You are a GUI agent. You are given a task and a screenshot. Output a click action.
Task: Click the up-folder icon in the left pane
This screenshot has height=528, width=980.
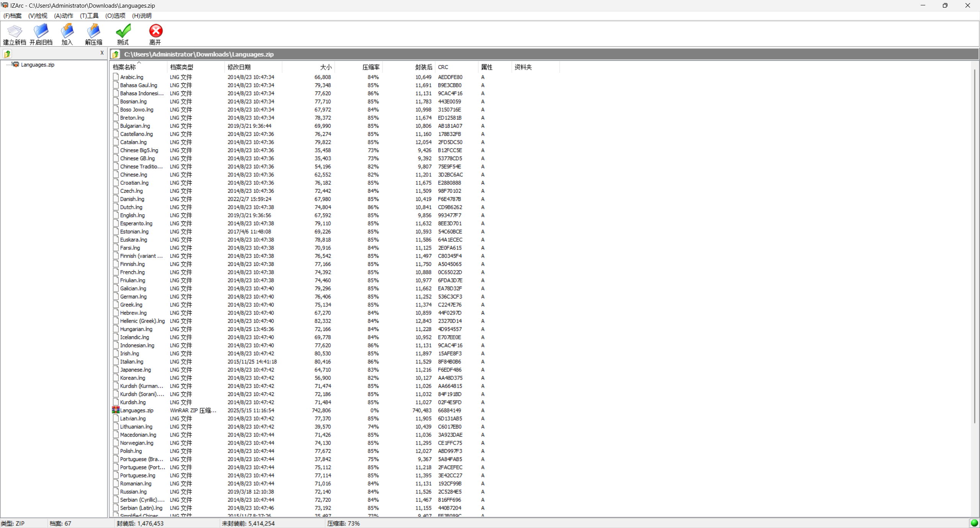[x=7, y=54]
